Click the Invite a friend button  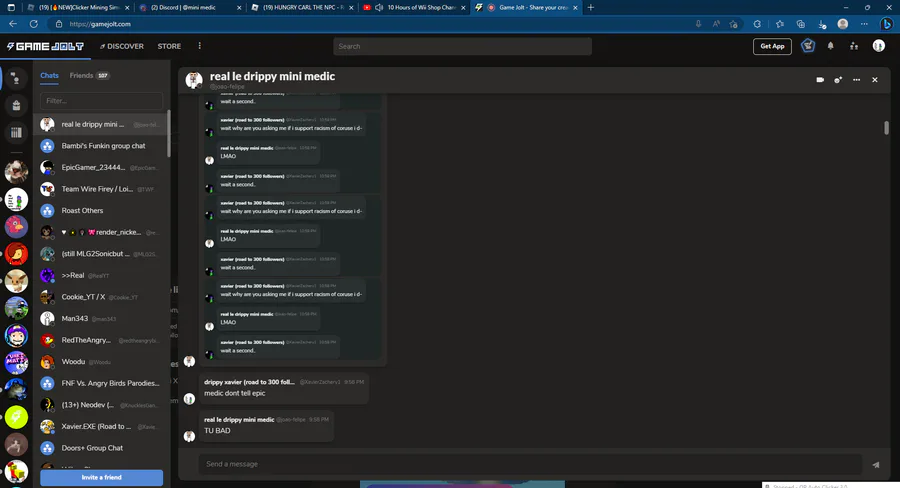pyautogui.click(x=102, y=478)
